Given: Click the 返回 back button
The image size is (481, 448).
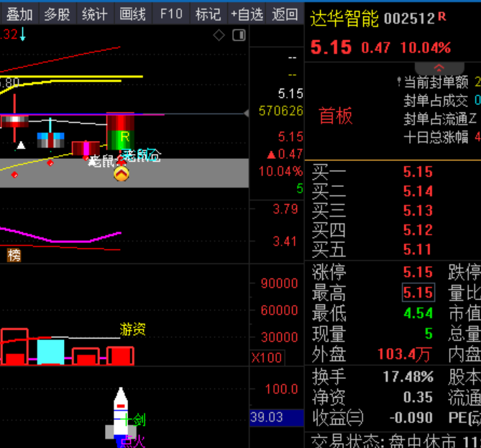Looking at the screenshot, I should tap(285, 14).
